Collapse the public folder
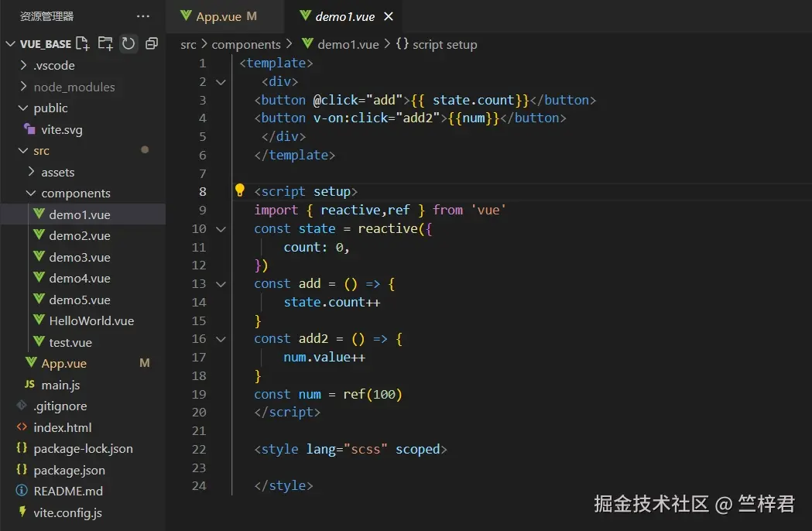 pyautogui.click(x=22, y=108)
